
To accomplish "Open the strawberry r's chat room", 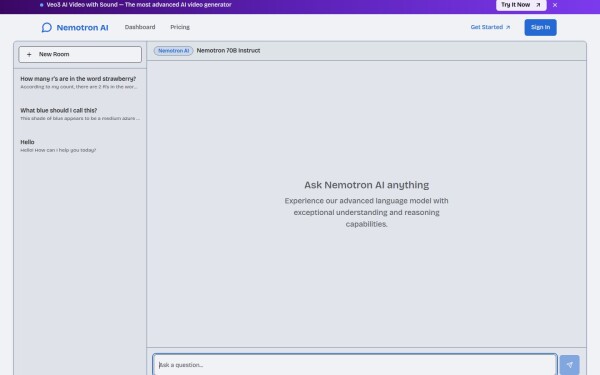I will click(x=80, y=82).
